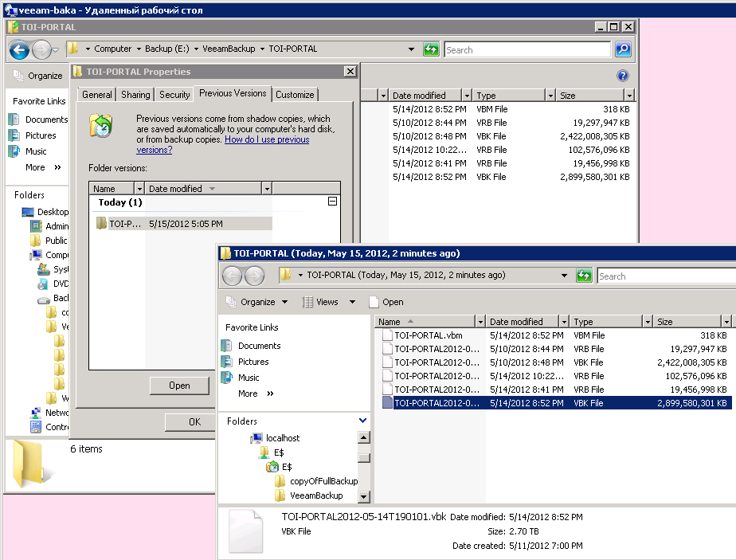Viewport: 736px width, 560px height.
Task: Collapse the Today (1) group
Action: coord(332,202)
